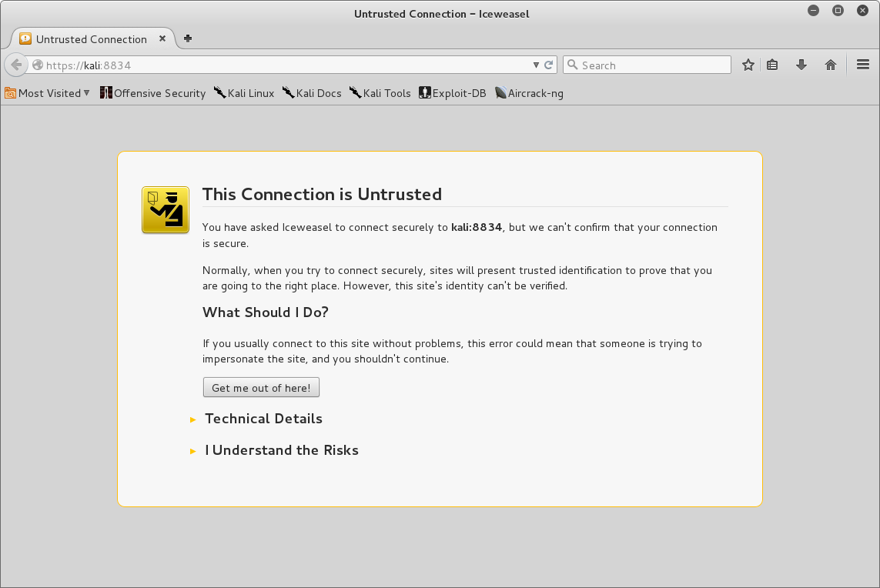This screenshot has height=588, width=880.
Task: Open the Kali Linux bookmark
Action: click(244, 93)
